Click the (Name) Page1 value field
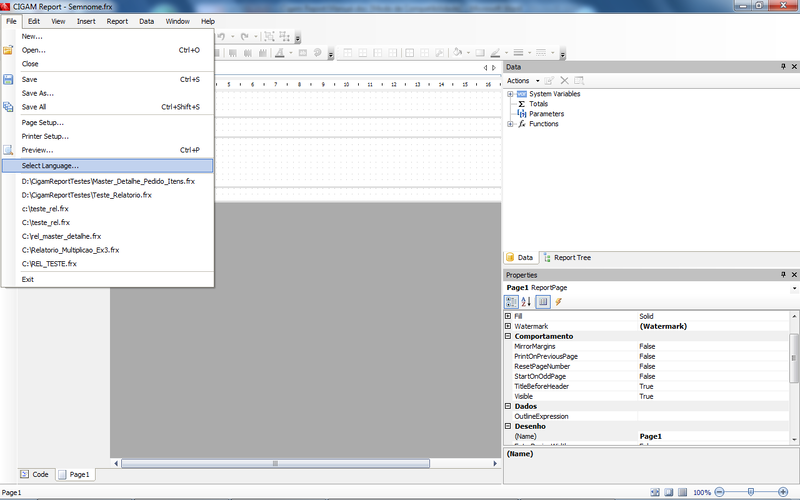 (713, 437)
